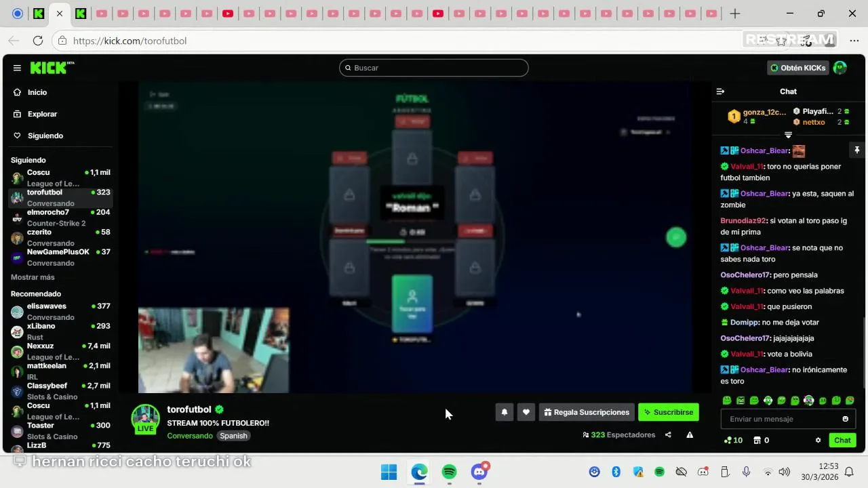Open Nexxuz recommended channel

pyautogui.click(x=60, y=351)
